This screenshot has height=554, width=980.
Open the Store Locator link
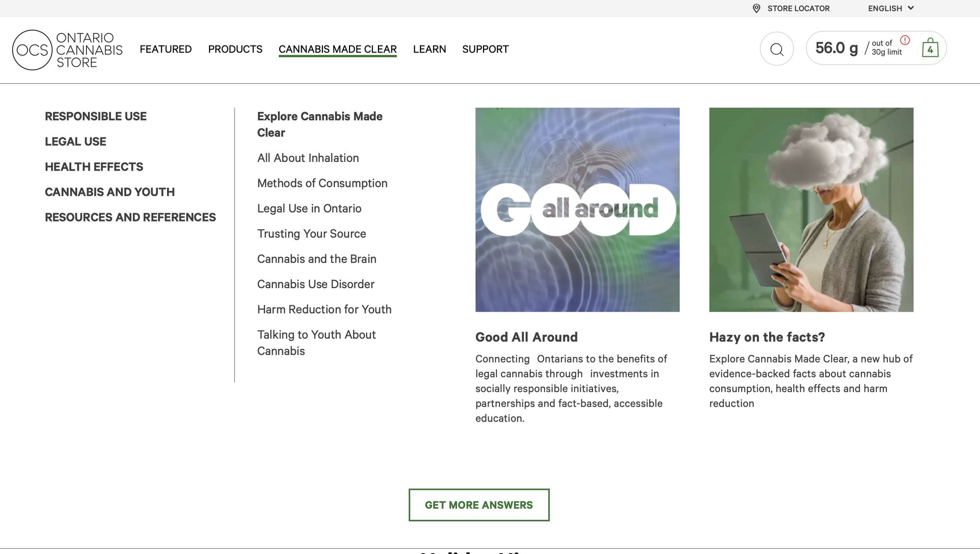pos(798,8)
